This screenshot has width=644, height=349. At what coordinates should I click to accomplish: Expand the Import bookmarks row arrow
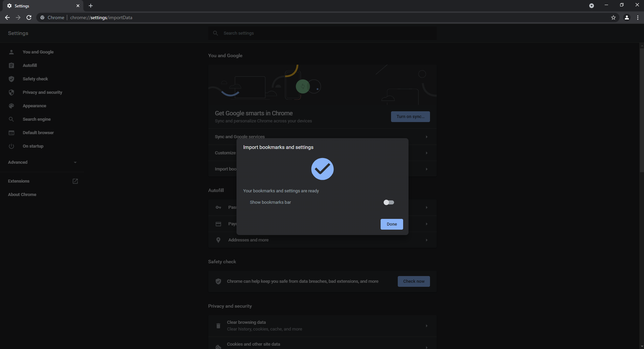[x=427, y=169]
